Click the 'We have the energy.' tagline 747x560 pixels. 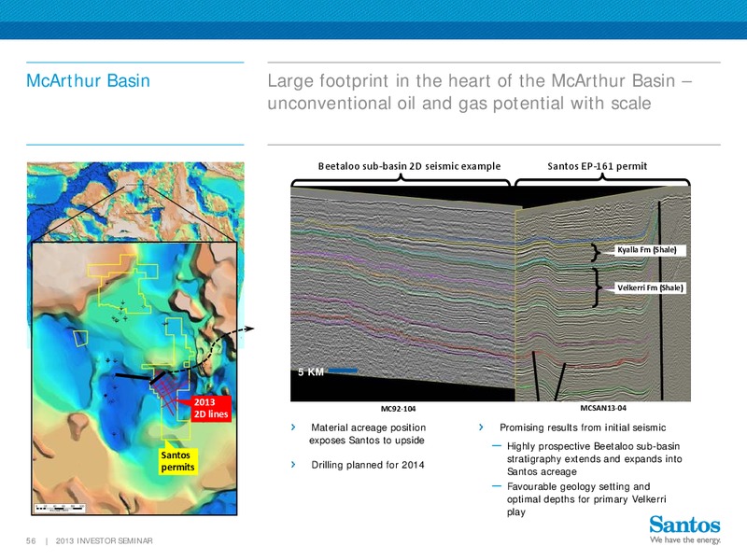(685, 540)
